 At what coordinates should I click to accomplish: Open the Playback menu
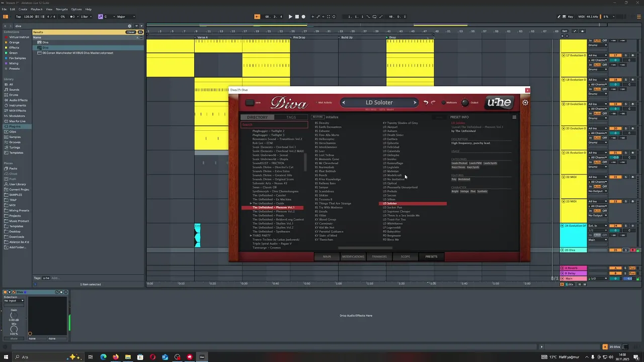[37, 9]
